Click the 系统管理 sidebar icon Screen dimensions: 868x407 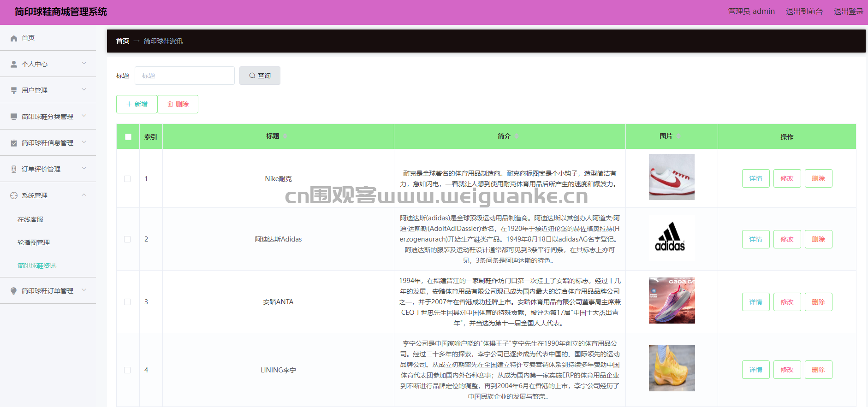pyautogui.click(x=14, y=196)
